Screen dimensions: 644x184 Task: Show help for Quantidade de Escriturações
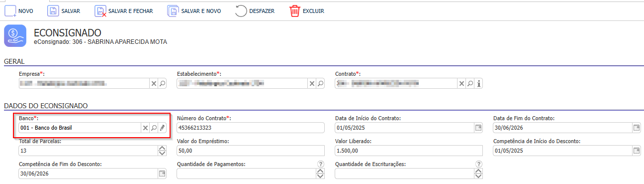pyautogui.click(x=479, y=164)
